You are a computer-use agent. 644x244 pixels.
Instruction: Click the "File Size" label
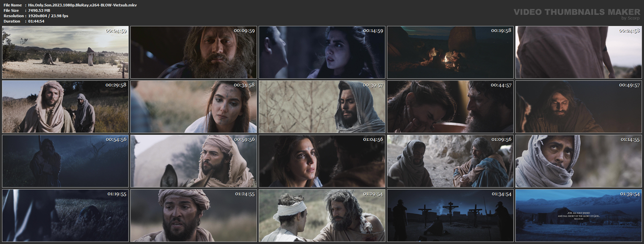click(11, 10)
